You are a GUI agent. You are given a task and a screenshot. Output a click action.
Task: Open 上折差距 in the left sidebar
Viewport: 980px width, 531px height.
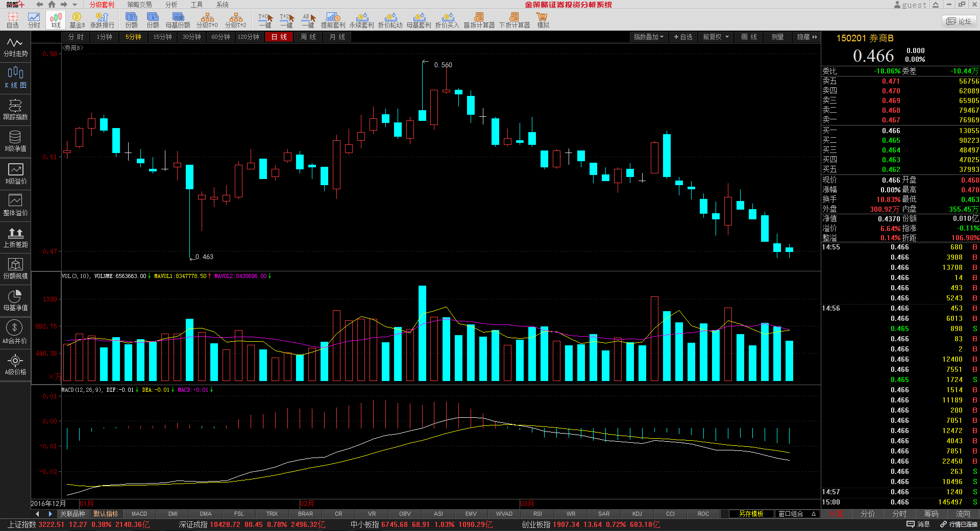[x=15, y=237]
